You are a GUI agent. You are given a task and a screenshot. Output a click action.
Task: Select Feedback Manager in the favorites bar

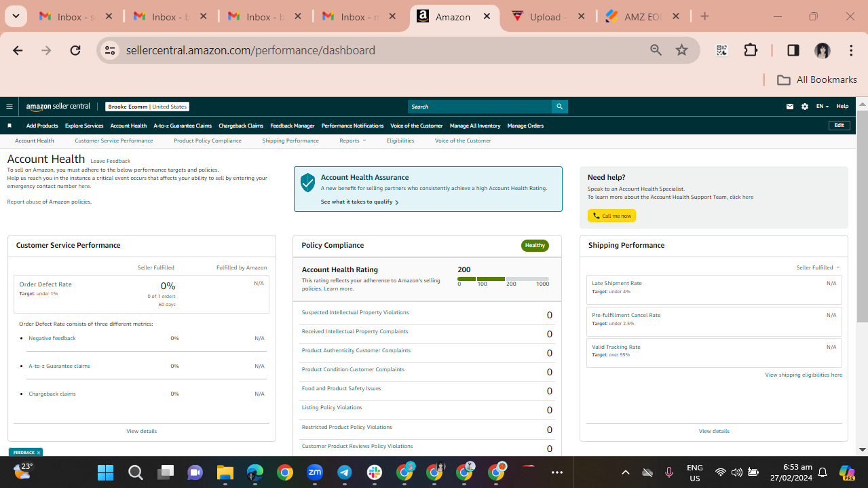[x=293, y=126]
